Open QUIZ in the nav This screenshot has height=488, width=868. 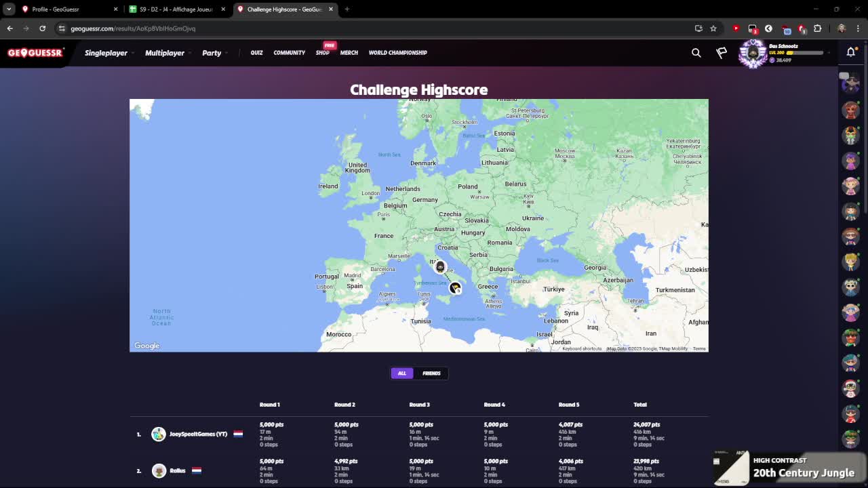(256, 53)
